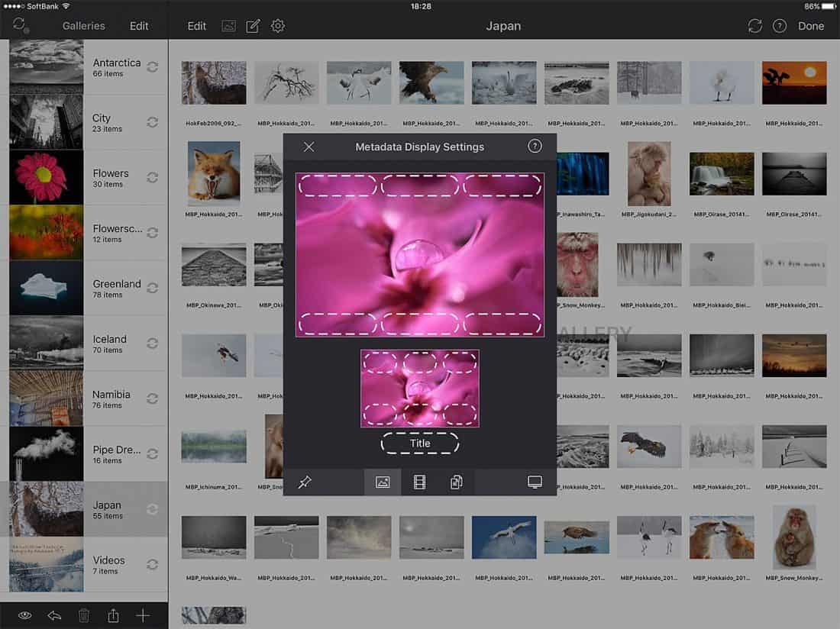The height and width of the screenshot is (629, 840).
Task: Select top-left metadata slot on large preview
Action: [338, 185]
